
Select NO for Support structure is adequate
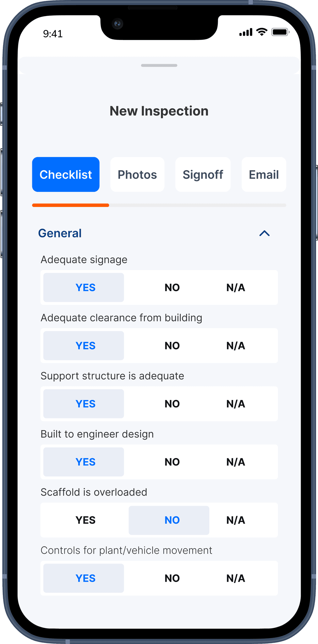(x=172, y=403)
